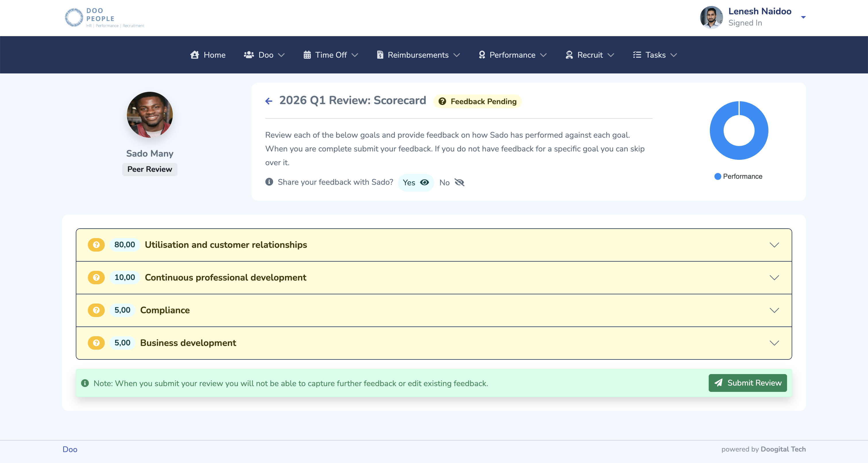This screenshot has width=868, height=463.
Task: Click the question mark icon in Feedback Pending badge
Action: pyautogui.click(x=442, y=101)
